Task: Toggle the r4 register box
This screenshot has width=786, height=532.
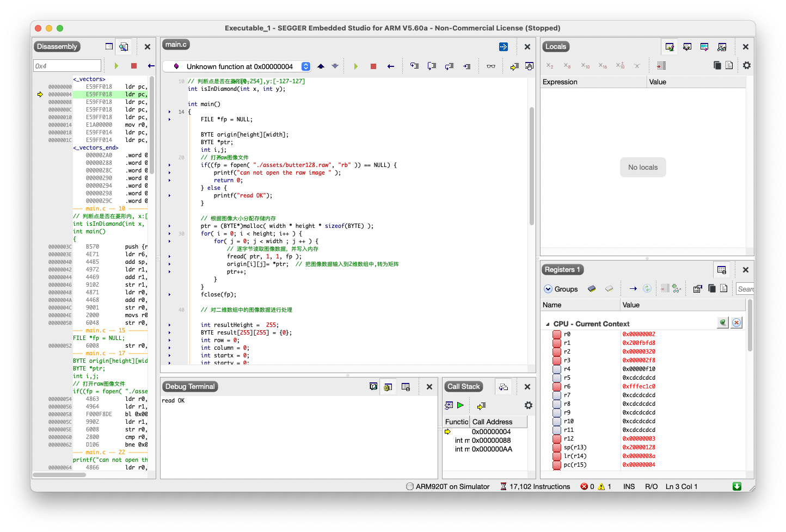Action: [x=556, y=369]
